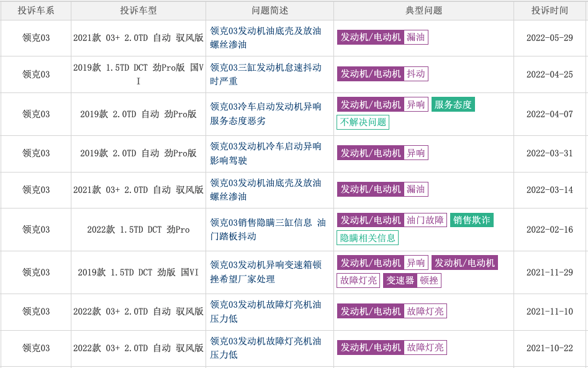Click model cell 2019款 1.5TD DCT 劲版 国VI
The image size is (588, 368).
(138, 272)
